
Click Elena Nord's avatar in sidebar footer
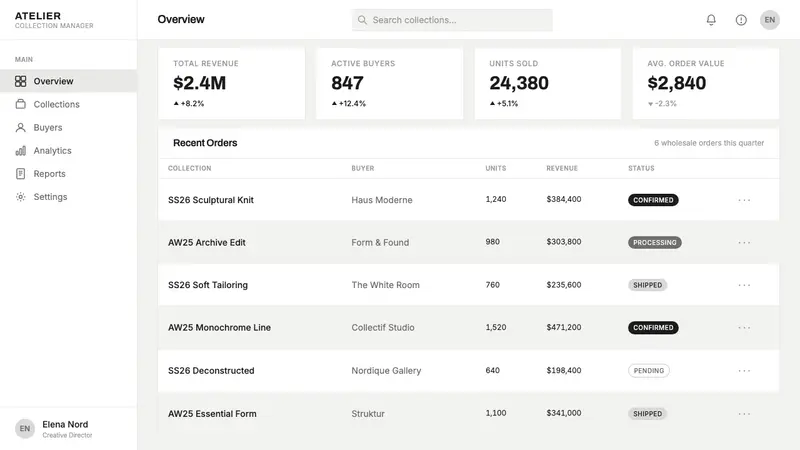point(25,429)
